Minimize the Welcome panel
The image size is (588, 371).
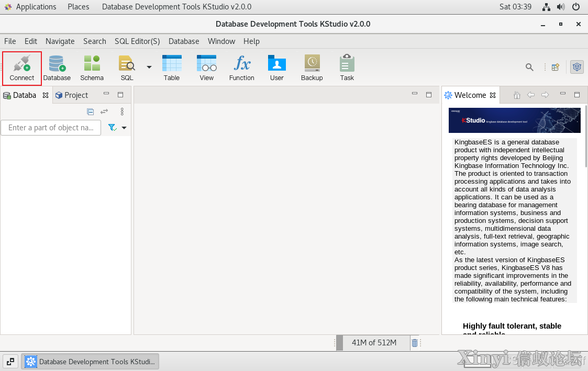click(x=563, y=94)
